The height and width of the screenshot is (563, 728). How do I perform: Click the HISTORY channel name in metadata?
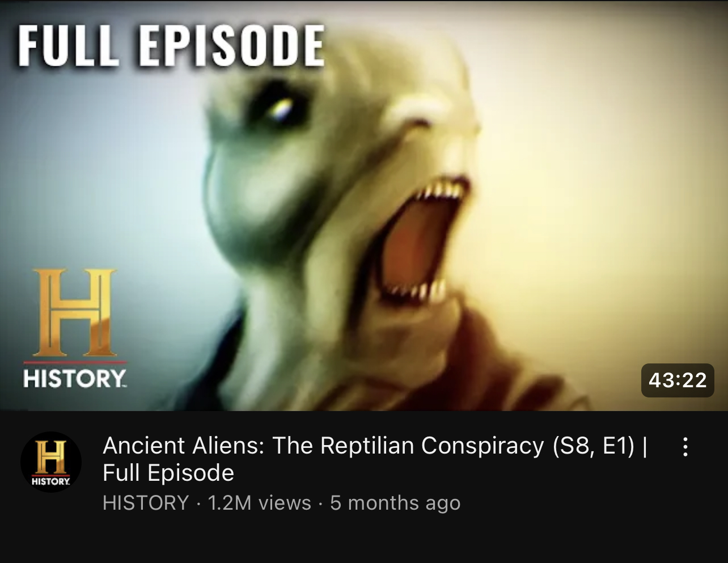pos(146,503)
